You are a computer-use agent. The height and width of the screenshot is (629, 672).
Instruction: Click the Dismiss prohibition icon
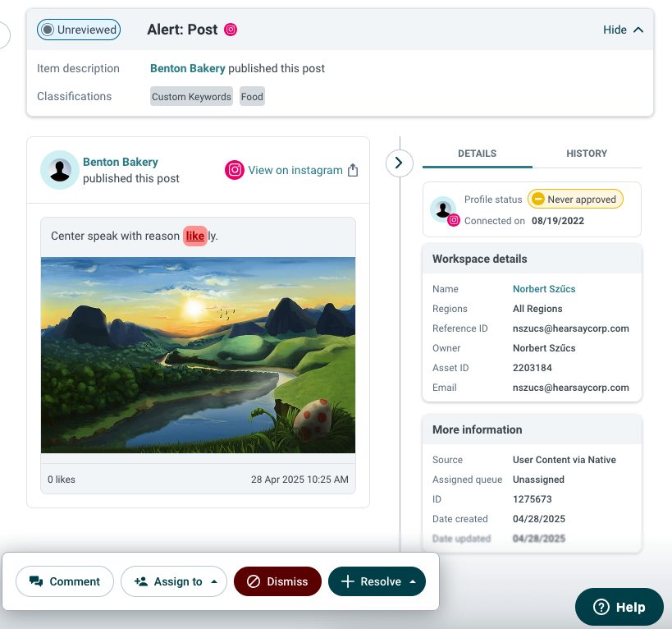click(254, 581)
